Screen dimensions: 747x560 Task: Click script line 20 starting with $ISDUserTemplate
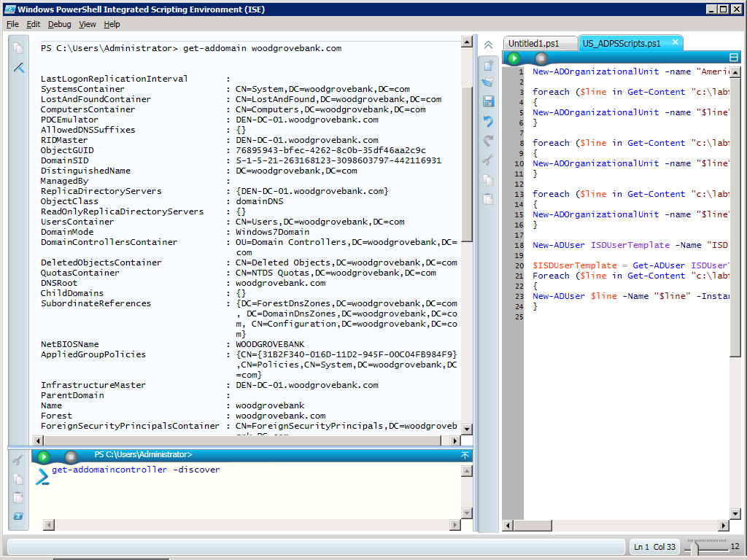[630, 265]
